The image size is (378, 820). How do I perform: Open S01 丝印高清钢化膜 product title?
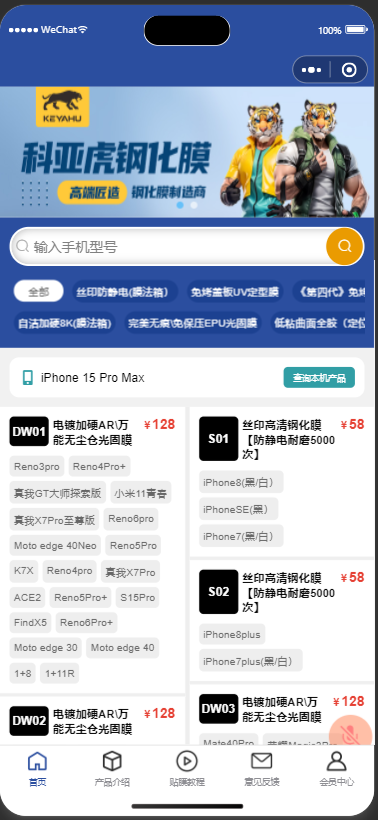[288, 439]
